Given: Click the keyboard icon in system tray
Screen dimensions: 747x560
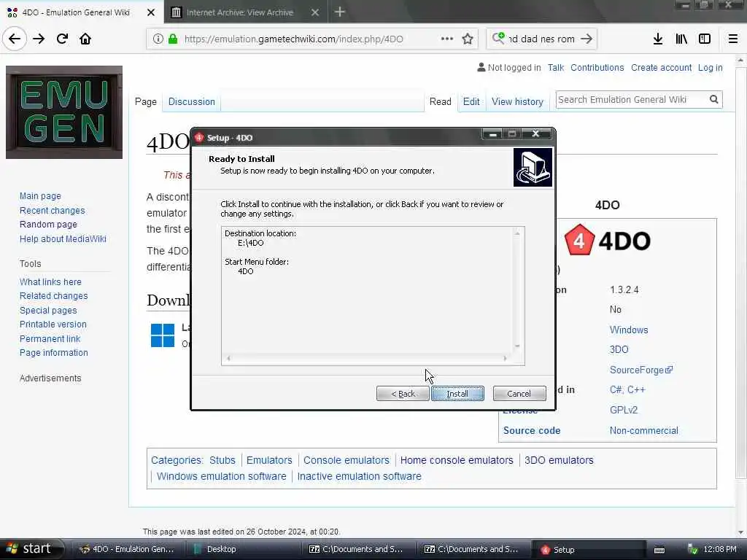Looking at the screenshot, I should point(659,550).
